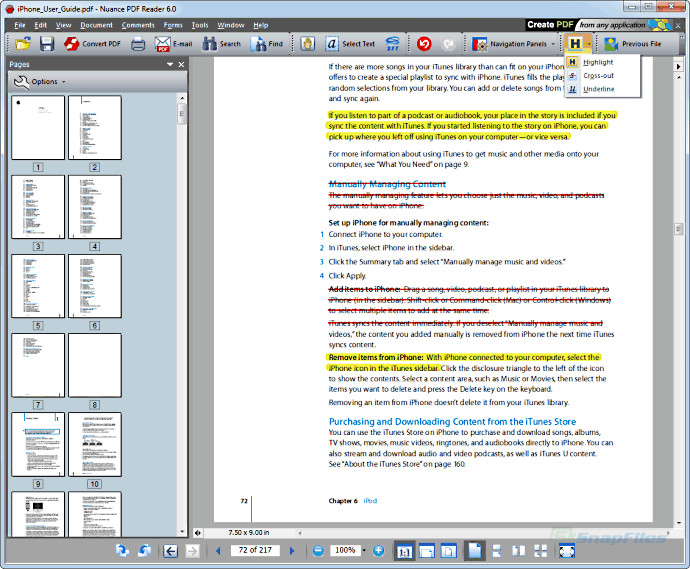690x569 pixels.
Task: Zoom in with the plus button
Action: 378,551
